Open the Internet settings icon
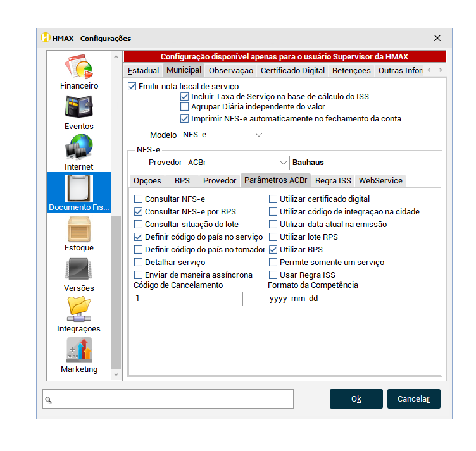Screen dimensions: 476x451 tap(79, 148)
